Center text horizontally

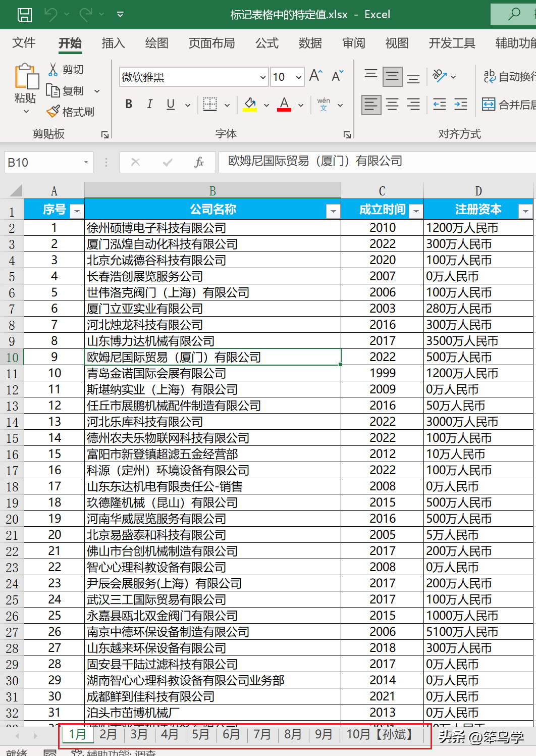(x=392, y=105)
